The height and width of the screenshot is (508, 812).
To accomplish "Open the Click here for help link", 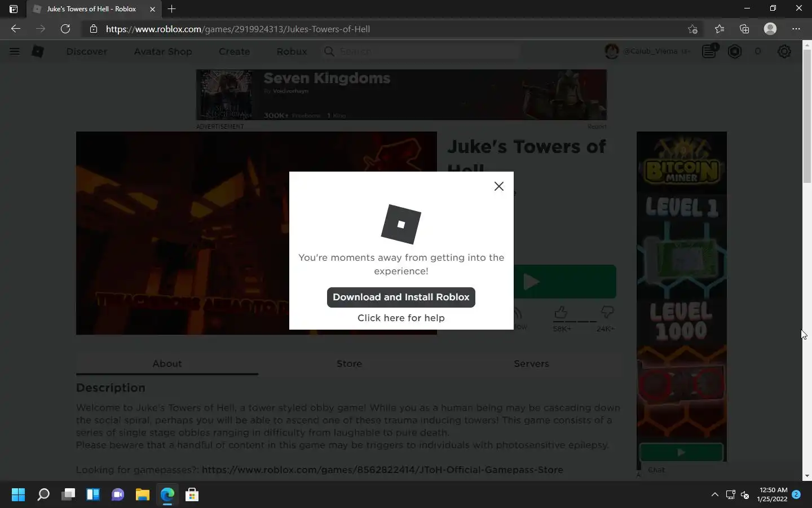I will pos(401,318).
